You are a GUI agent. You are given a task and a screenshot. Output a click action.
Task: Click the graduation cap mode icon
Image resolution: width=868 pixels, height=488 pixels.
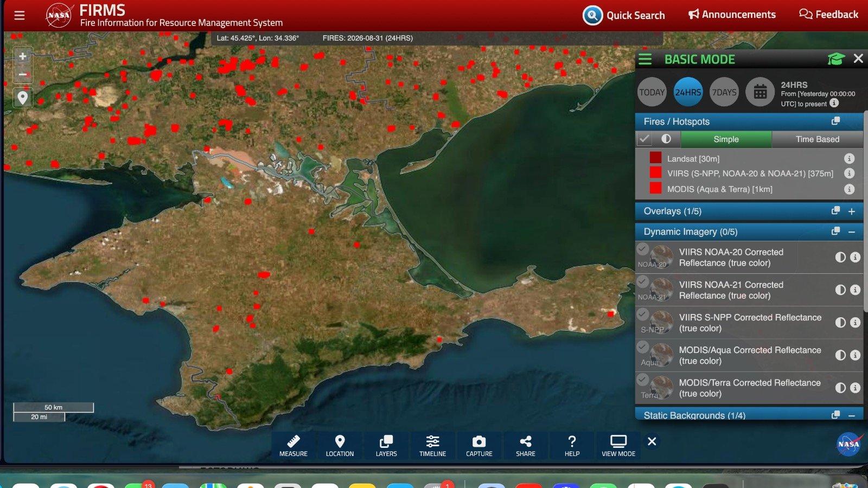point(836,59)
